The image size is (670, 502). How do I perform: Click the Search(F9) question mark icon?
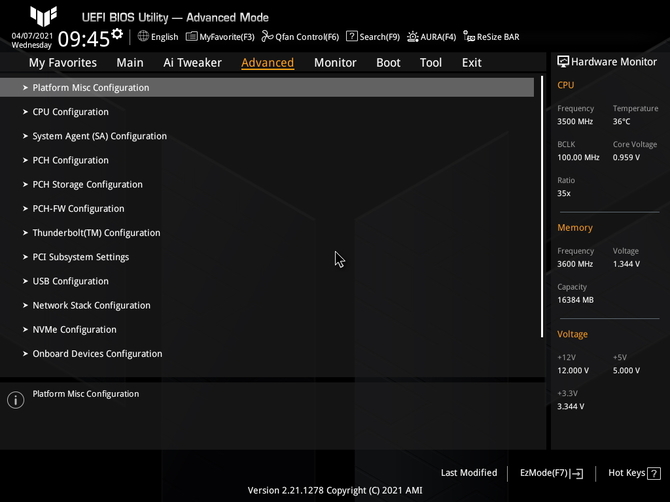pos(352,36)
